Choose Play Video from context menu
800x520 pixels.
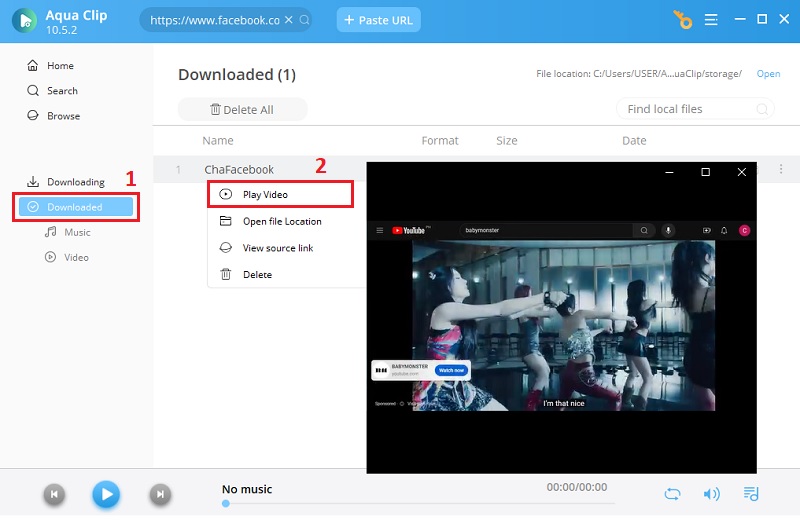pos(280,194)
